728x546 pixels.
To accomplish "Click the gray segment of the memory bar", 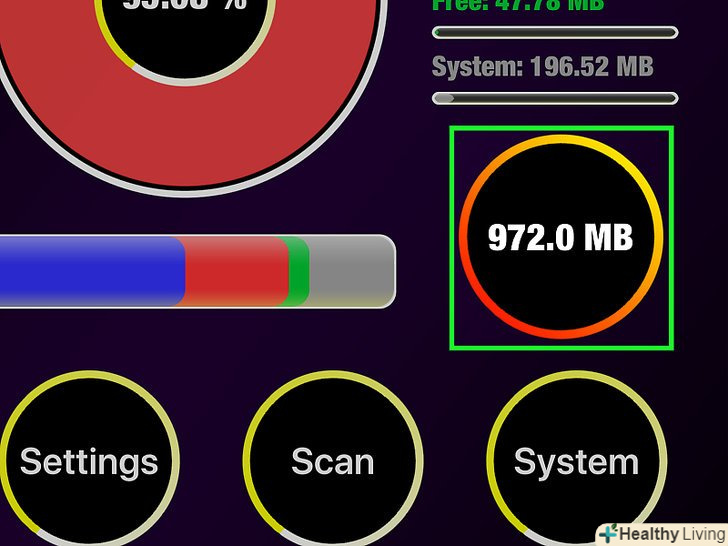I will (x=351, y=271).
